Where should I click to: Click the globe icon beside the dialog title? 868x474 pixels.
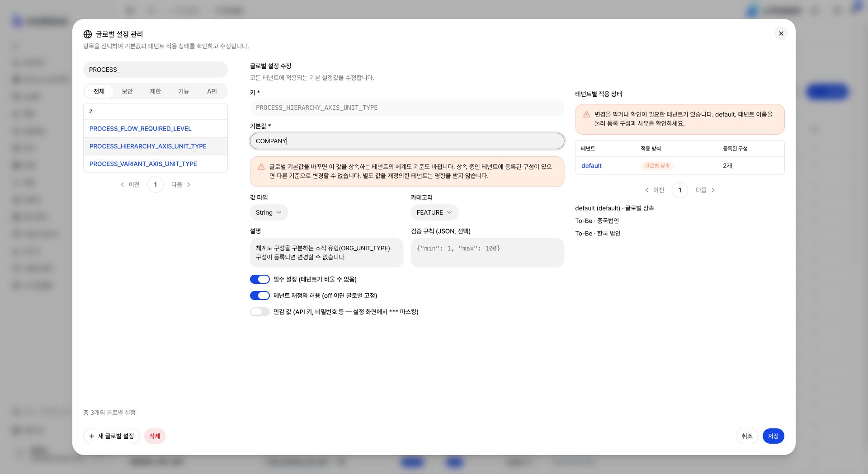coord(88,34)
